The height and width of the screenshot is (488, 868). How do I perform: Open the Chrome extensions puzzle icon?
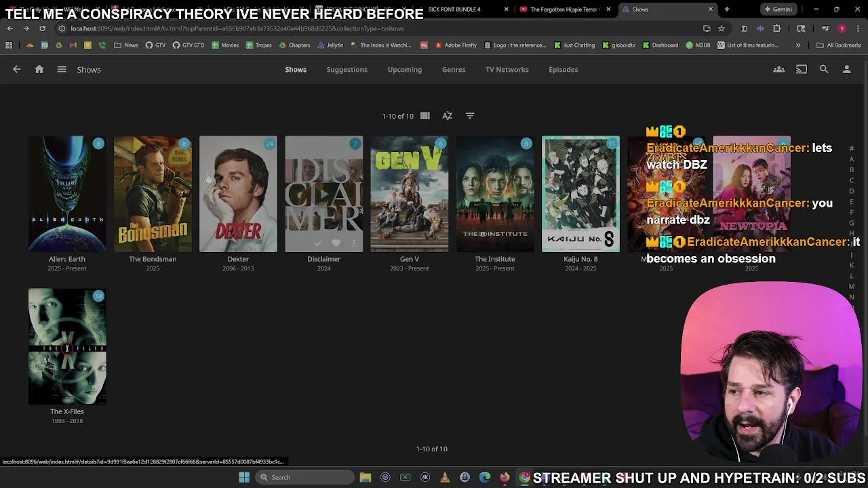pos(776,28)
